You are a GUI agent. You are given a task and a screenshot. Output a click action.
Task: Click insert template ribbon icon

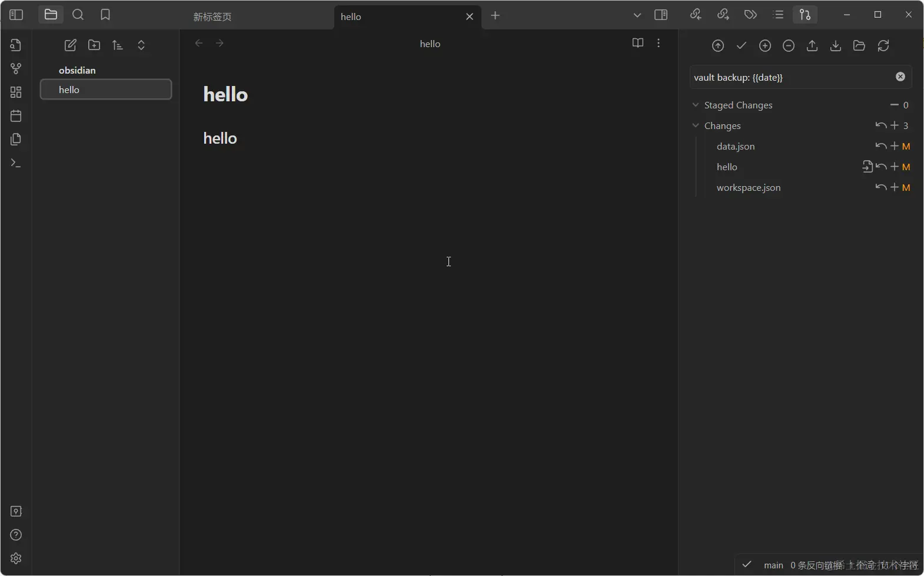pyautogui.click(x=16, y=140)
